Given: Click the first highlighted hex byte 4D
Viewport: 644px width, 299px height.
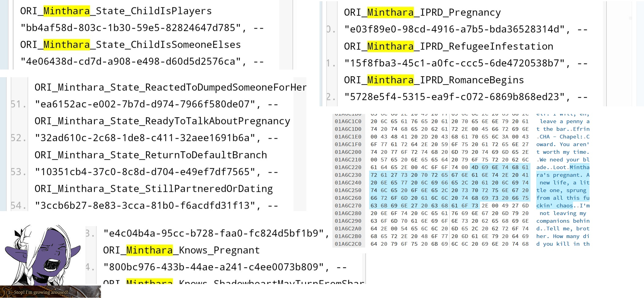Looking at the screenshot, I should [475, 167].
